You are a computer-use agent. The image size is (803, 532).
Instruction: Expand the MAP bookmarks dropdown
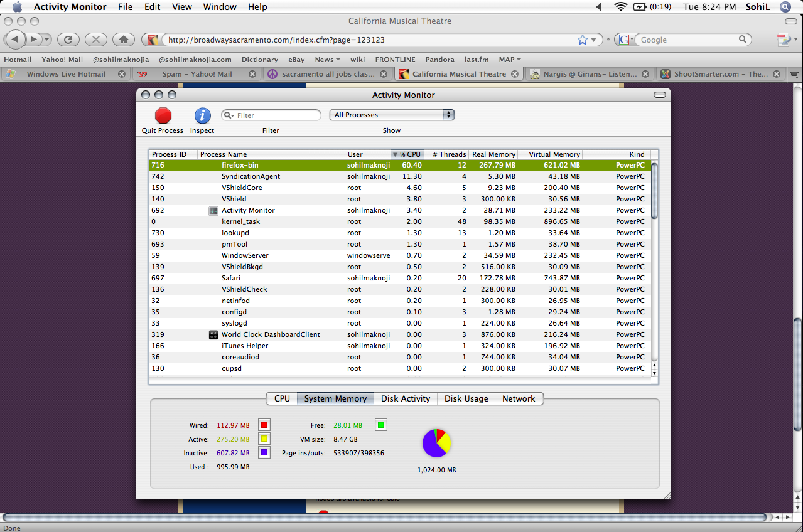[x=510, y=60]
